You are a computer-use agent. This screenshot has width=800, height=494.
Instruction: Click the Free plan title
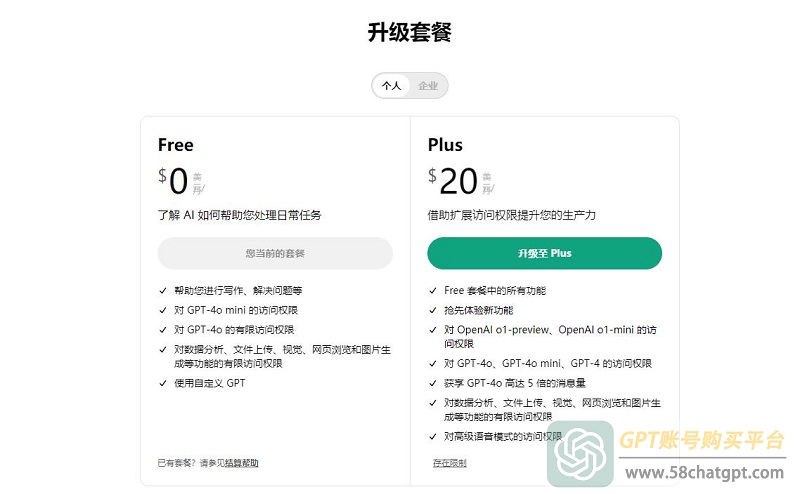176,145
